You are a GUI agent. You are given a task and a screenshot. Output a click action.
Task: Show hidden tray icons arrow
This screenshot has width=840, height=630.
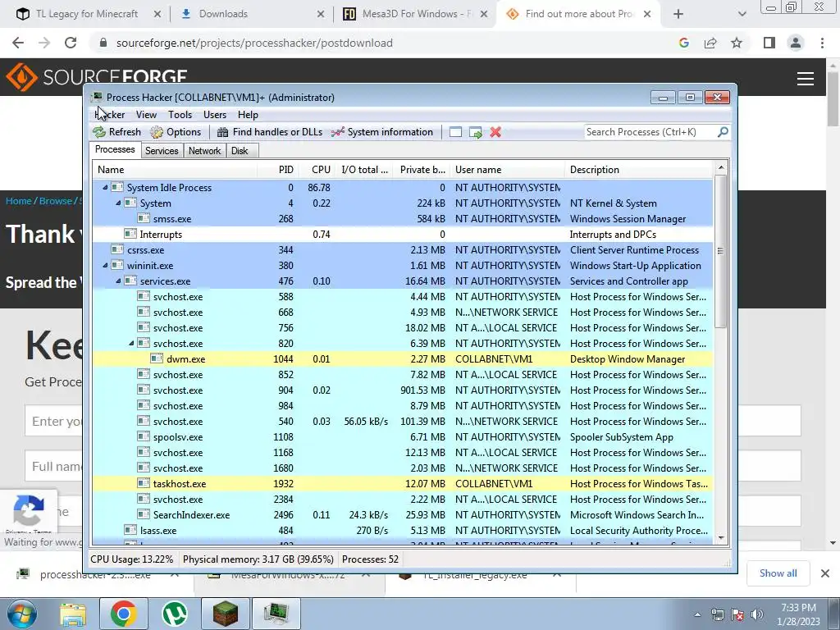tap(697, 614)
